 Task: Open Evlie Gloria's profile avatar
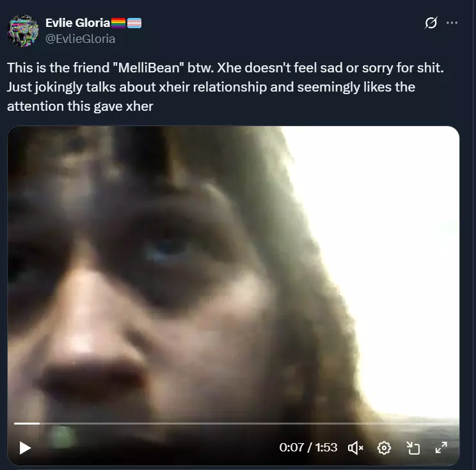pyautogui.click(x=23, y=30)
